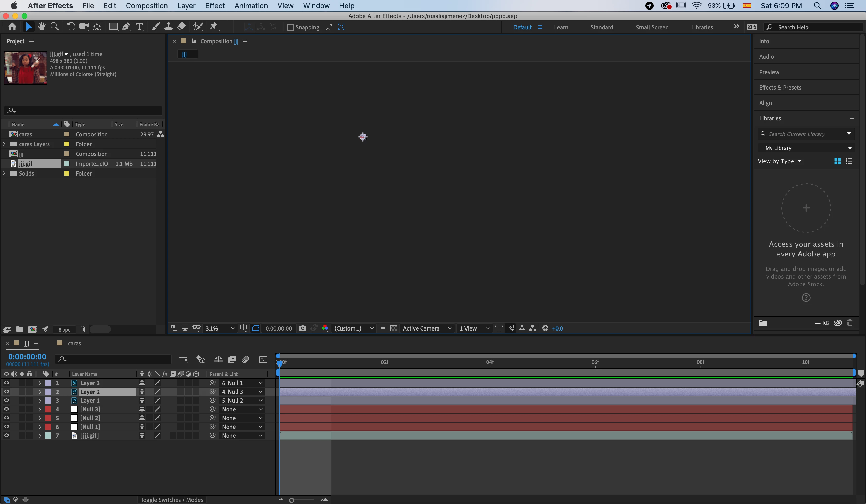Open the Active Camera view dropdown
The width and height of the screenshot is (866, 504).
pos(427,328)
